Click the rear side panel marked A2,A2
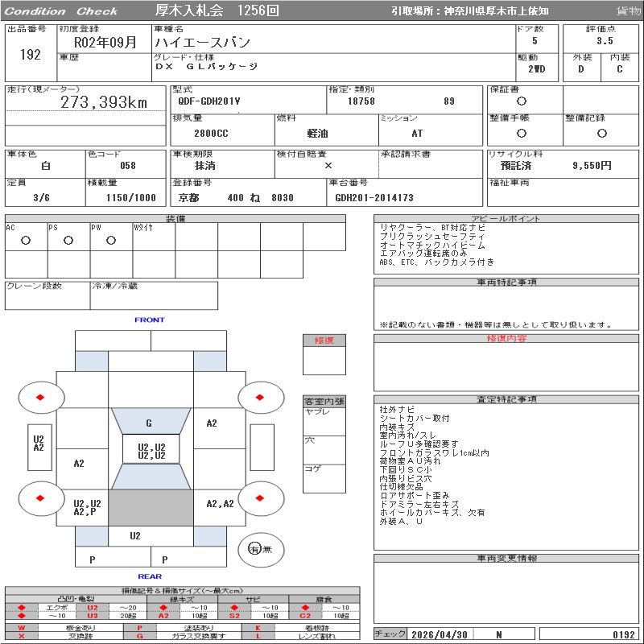Image resolution: width=644 pixels, height=644 pixels. 220,508
